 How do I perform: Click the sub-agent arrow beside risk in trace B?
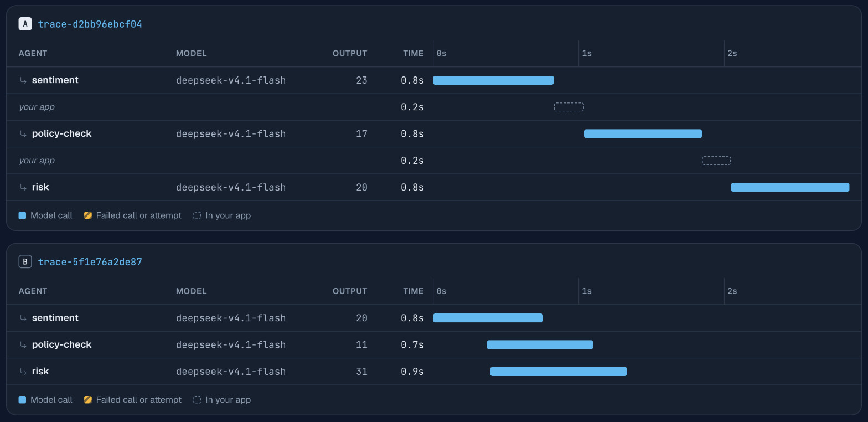(23, 372)
